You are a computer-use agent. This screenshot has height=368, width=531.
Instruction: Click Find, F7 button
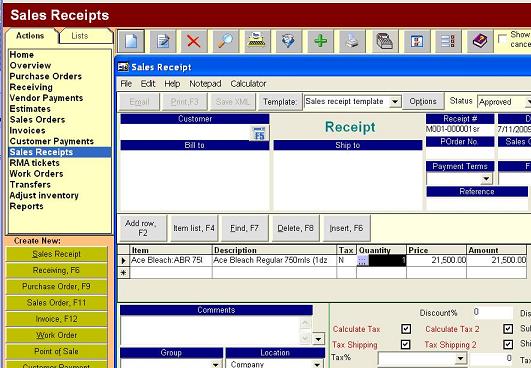click(x=245, y=228)
